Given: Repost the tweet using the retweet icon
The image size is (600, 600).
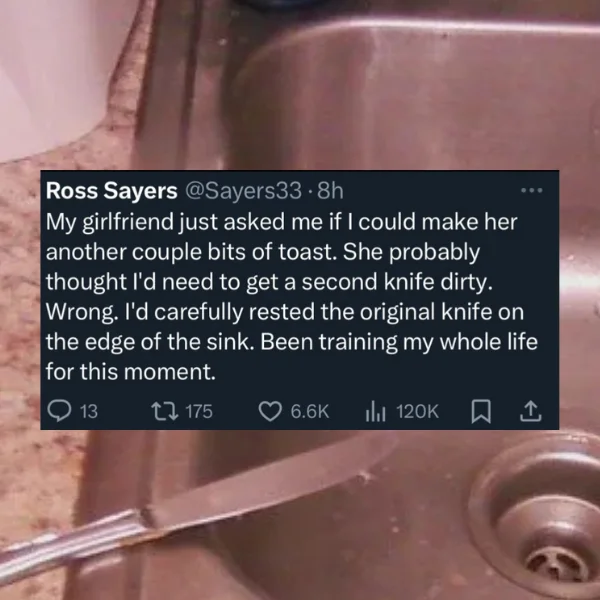Looking at the screenshot, I should tap(165, 411).
